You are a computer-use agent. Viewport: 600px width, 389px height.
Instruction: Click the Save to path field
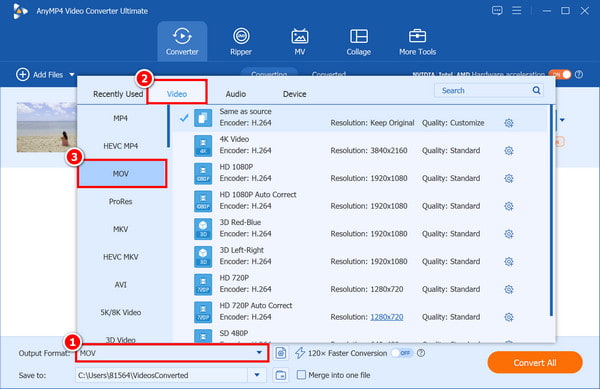pyautogui.click(x=162, y=375)
